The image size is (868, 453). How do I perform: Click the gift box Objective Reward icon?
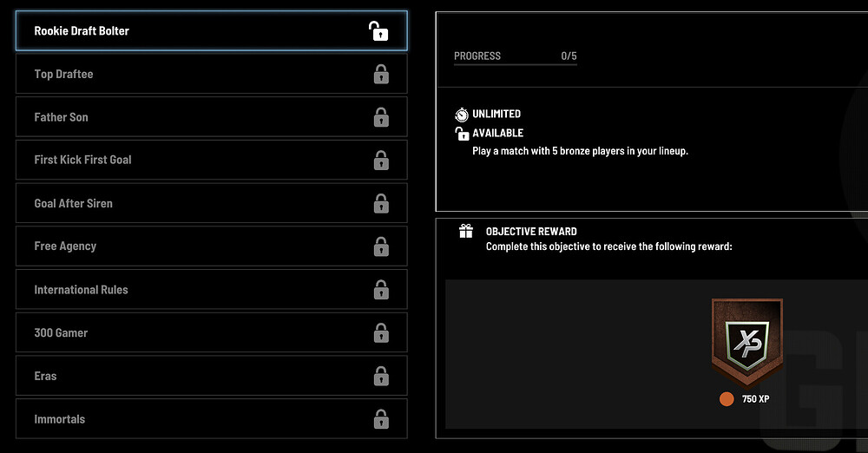[466, 232]
